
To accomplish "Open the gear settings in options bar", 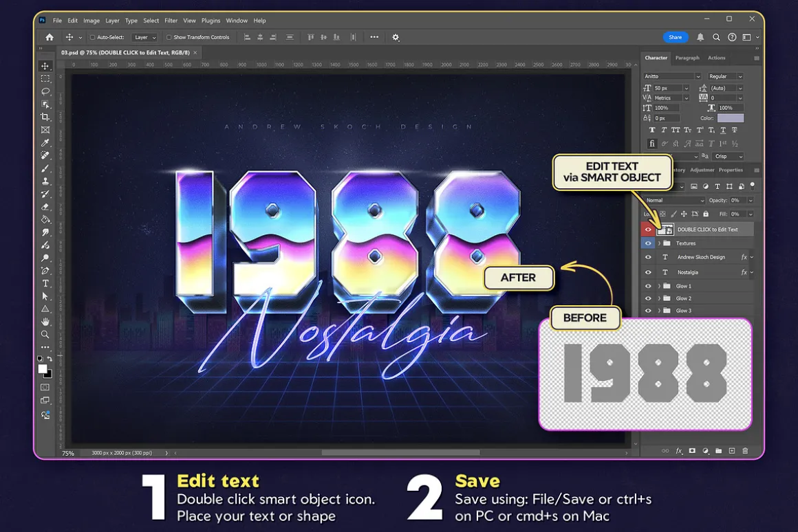I will tap(396, 37).
